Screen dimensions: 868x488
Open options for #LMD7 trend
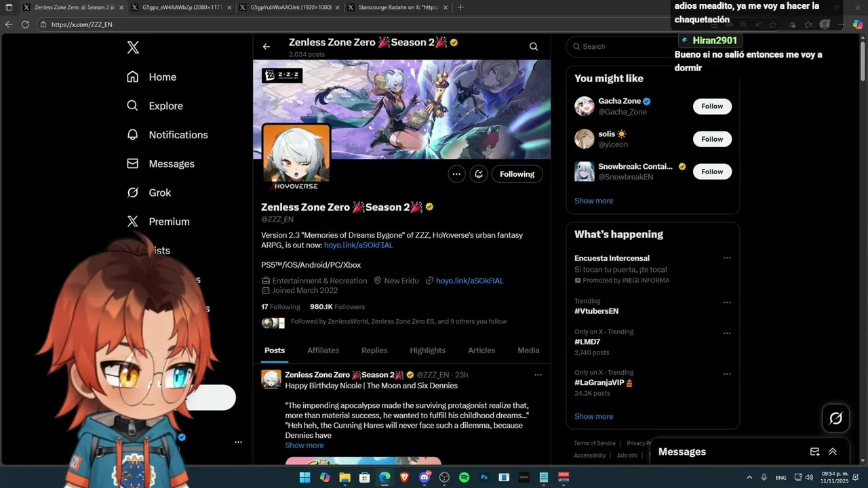[x=727, y=333]
